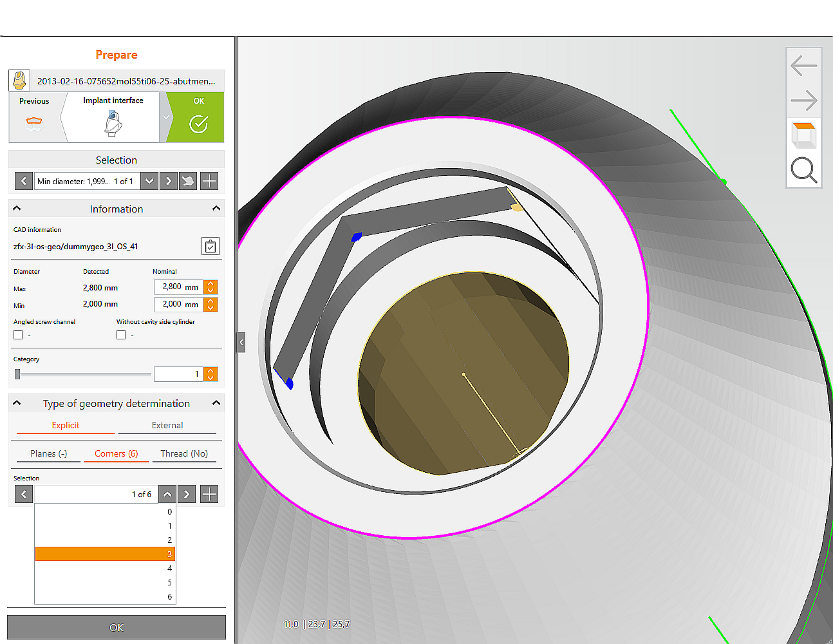Open the Planes (-) tab
833x644 pixels.
[x=48, y=453]
